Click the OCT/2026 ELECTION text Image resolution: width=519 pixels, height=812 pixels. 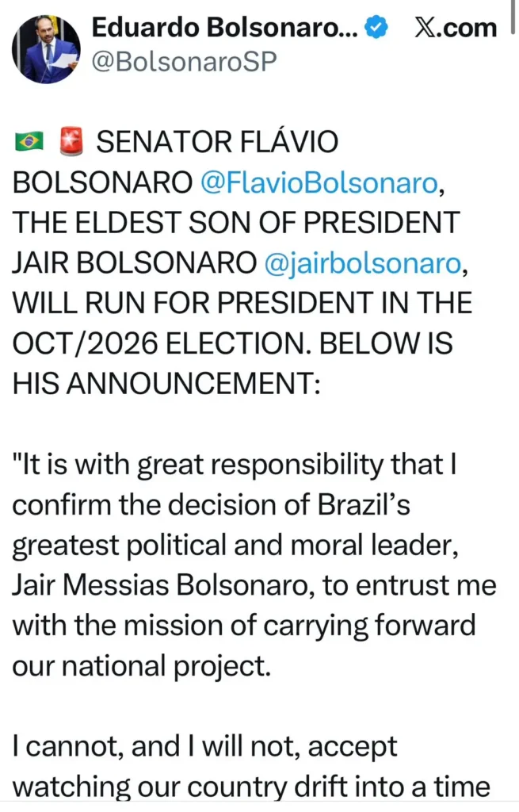pos(158,343)
